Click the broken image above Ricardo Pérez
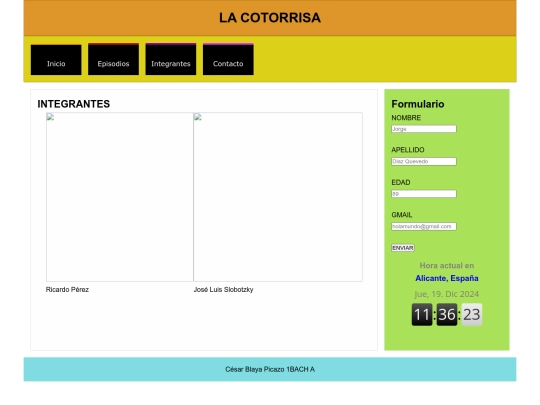Viewport: 540px width, 405px height. click(120, 197)
